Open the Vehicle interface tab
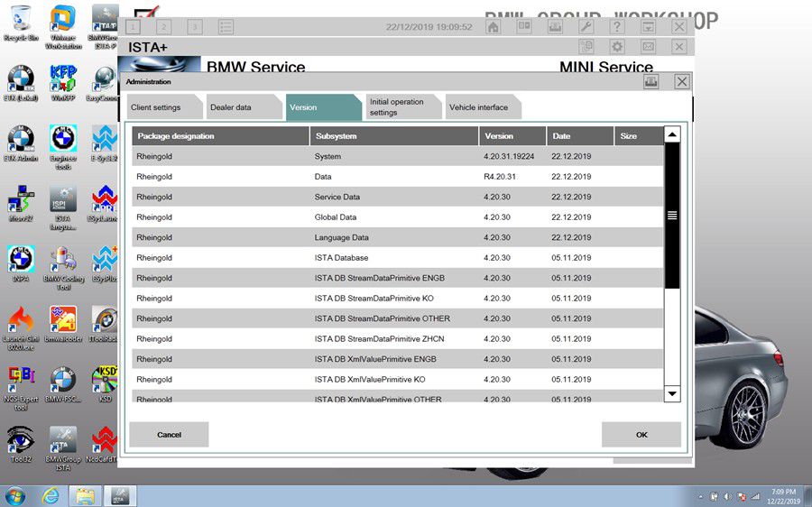Viewport: 812px width, 507px height. pos(481,107)
